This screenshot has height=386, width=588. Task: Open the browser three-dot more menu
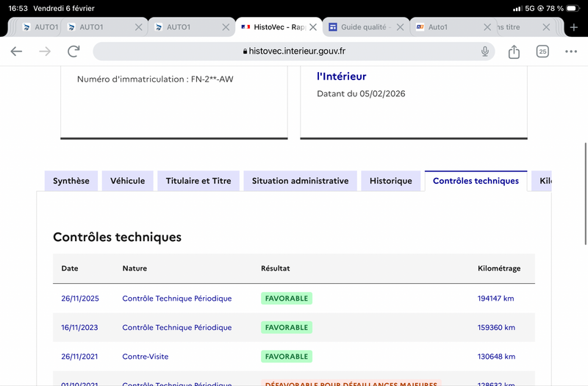click(571, 51)
